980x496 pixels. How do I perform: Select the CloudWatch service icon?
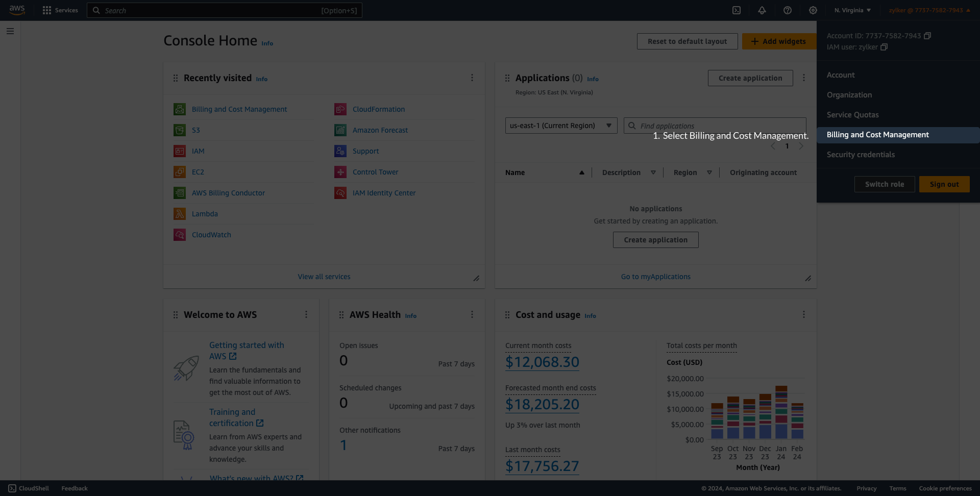(x=180, y=234)
